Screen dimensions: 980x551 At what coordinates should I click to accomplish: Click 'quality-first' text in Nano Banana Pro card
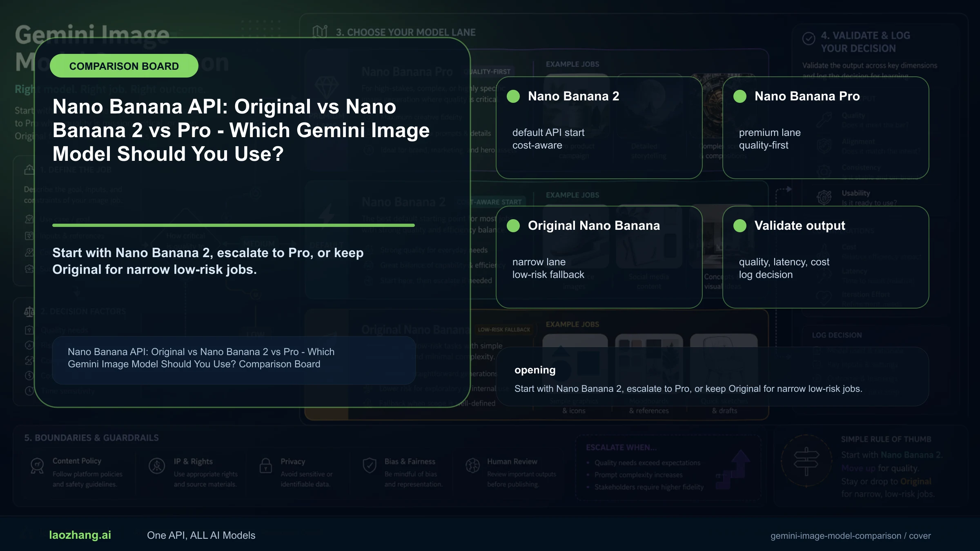(764, 145)
